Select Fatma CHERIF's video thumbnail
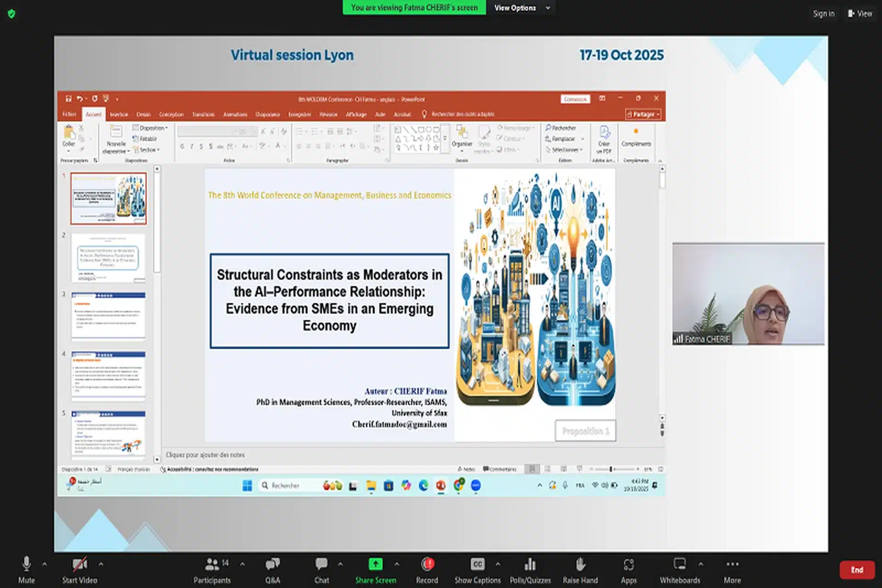882x588 pixels. coord(748,294)
